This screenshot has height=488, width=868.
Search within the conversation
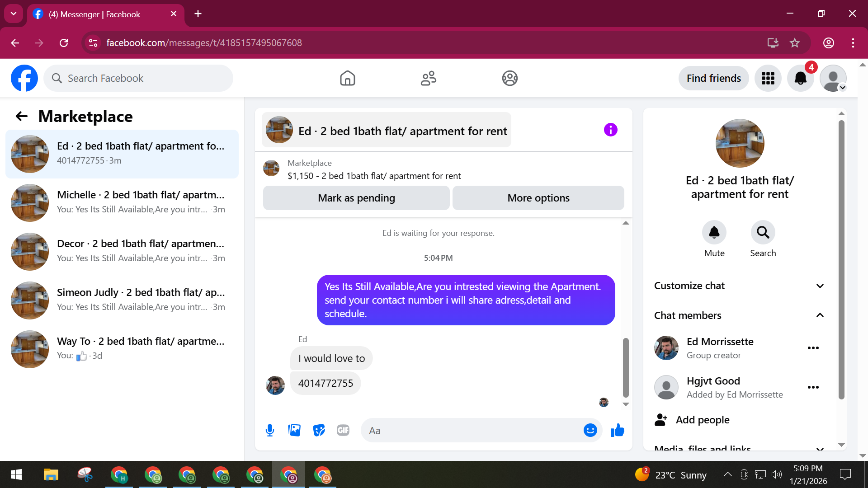pyautogui.click(x=763, y=233)
